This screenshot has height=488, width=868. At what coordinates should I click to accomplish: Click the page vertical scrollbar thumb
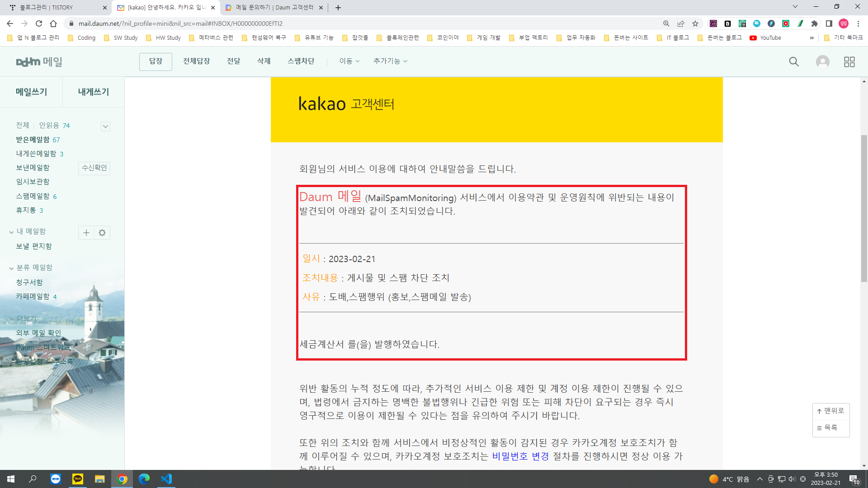(x=864, y=208)
